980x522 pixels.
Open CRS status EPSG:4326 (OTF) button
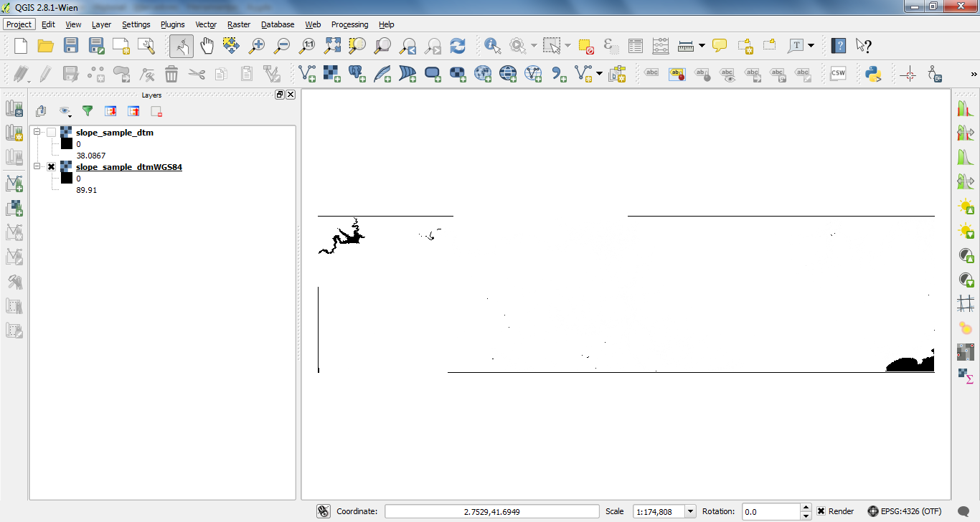[904, 511]
